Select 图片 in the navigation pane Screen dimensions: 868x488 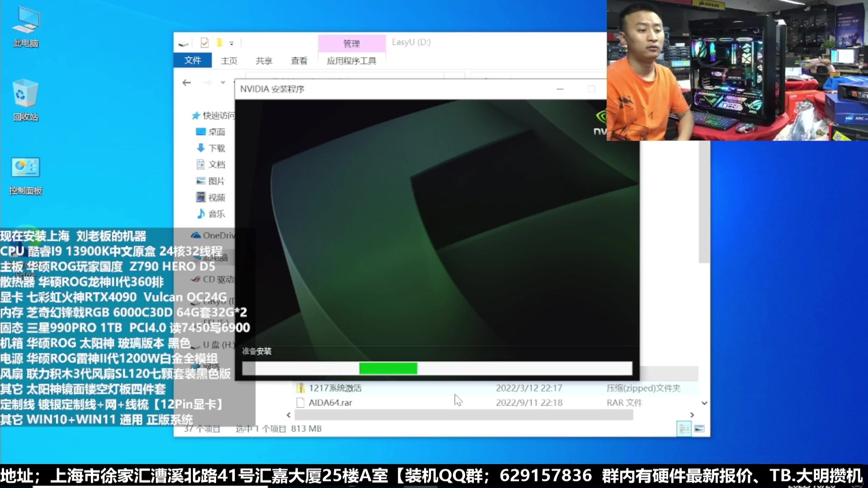210,181
